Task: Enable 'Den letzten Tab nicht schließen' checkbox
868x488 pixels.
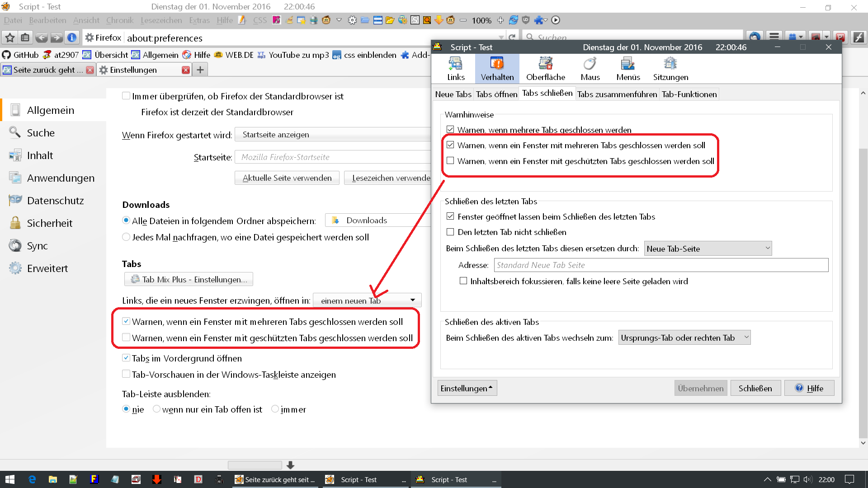Action: [x=450, y=232]
